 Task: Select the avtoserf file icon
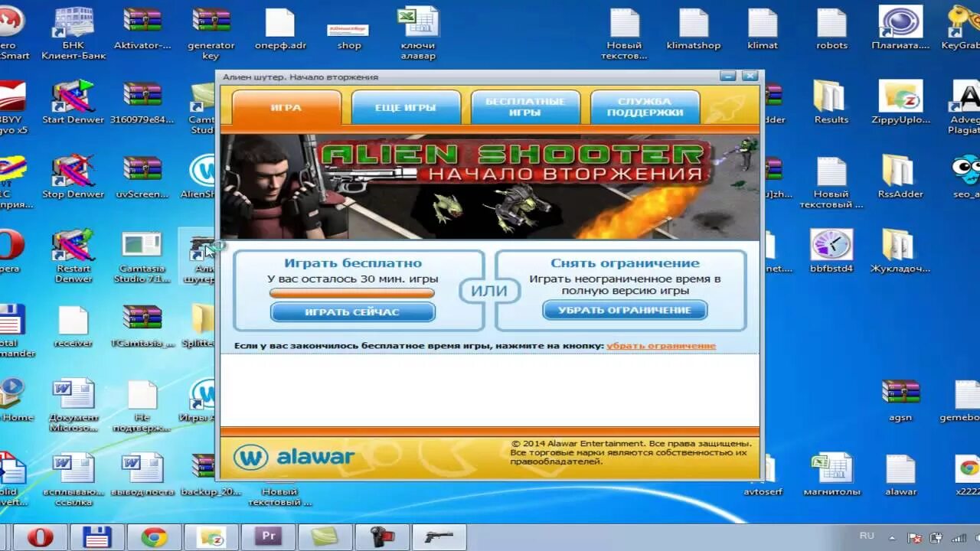[763, 475]
